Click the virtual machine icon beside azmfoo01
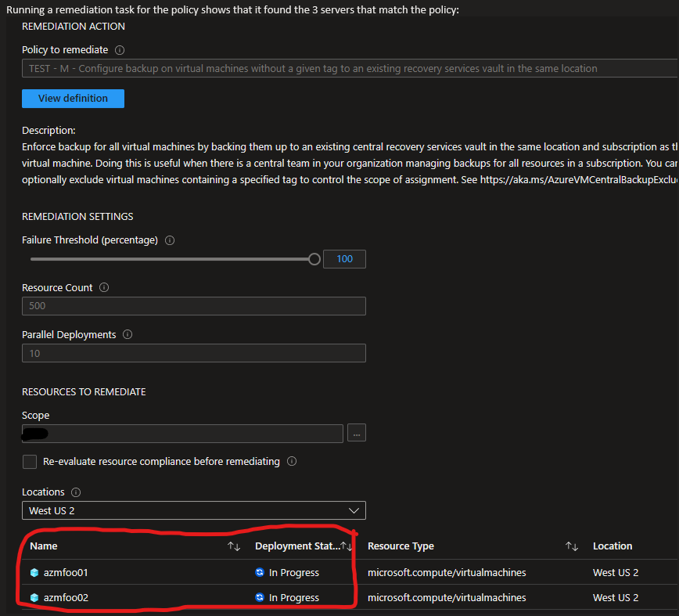 34,573
